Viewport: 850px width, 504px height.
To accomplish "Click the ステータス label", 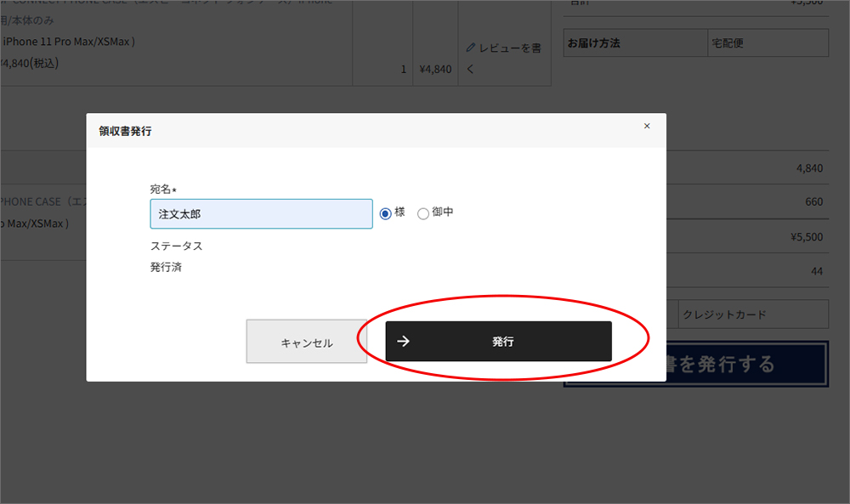I will (176, 246).
